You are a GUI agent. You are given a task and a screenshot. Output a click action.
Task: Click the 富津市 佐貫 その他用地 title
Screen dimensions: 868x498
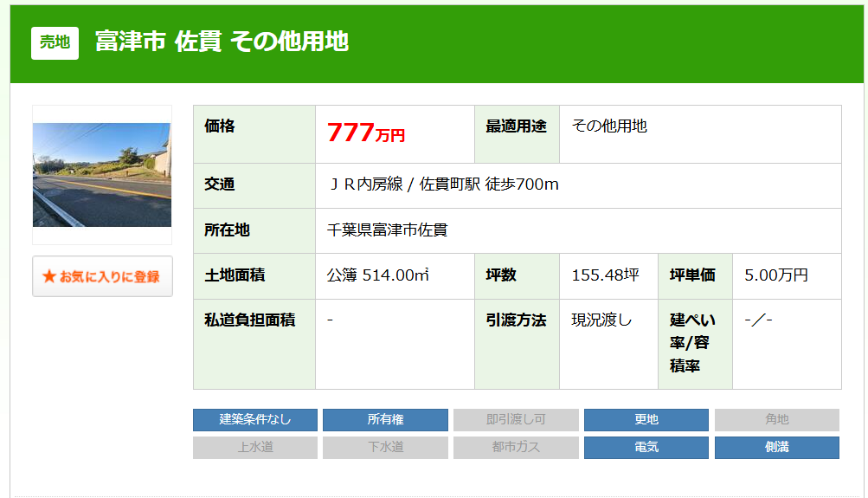tap(222, 42)
